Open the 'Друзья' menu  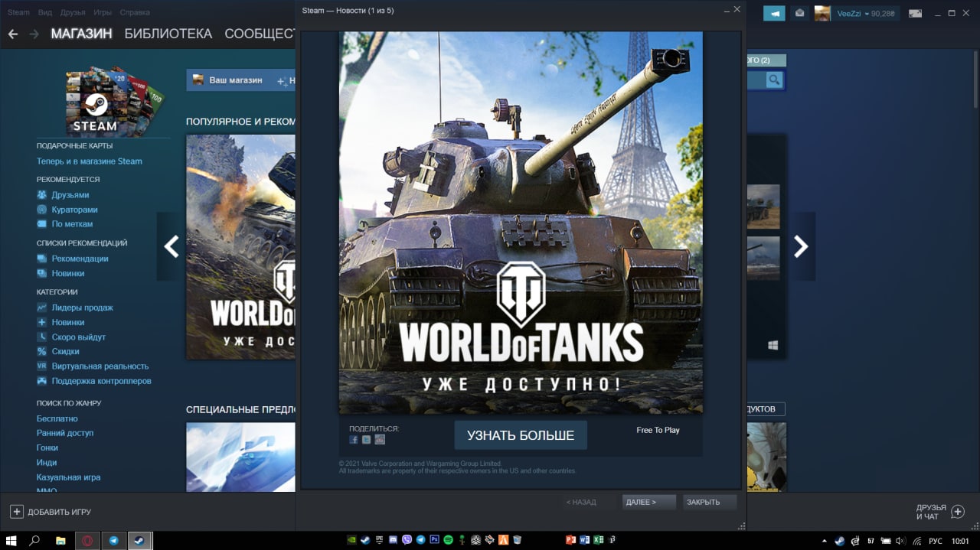pos(73,12)
